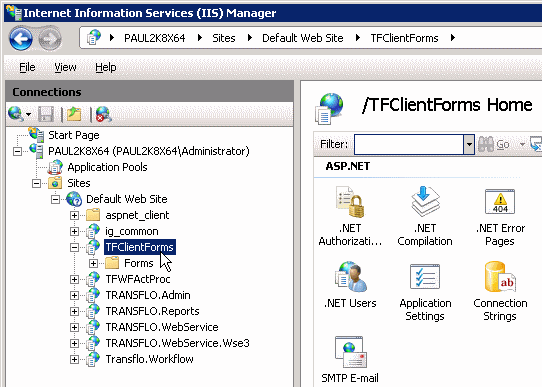Image resolution: width=542 pixels, height=387 pixels.
Task: Open the .NET Users feature
Action: coord(350,284)
